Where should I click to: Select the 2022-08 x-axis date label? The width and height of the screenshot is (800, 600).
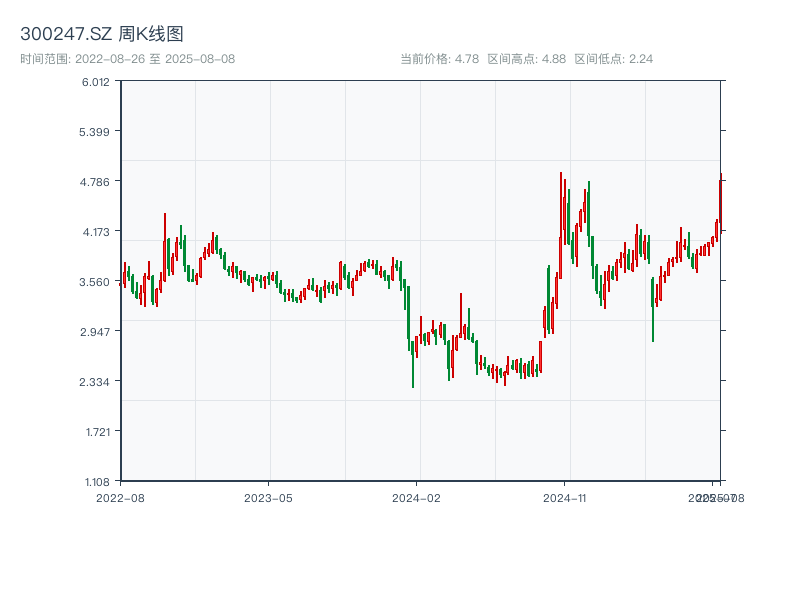pyautogui.click(x=120, y=497)
